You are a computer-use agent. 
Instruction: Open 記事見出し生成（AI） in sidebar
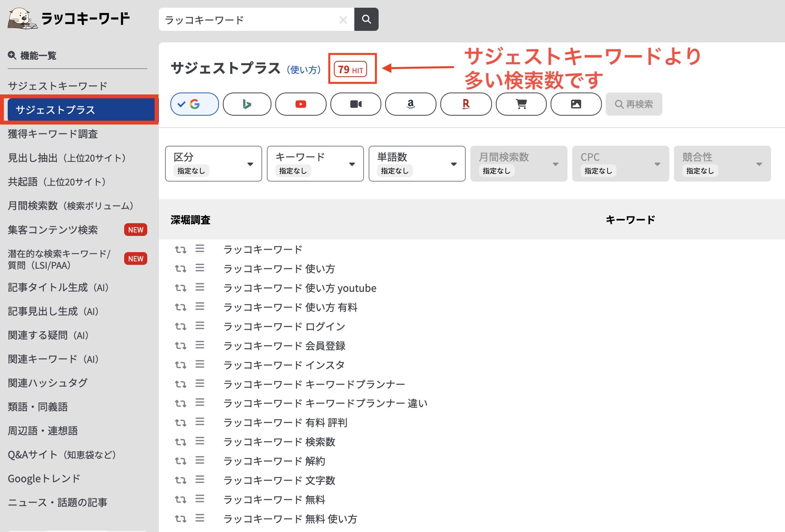[x=54, y=311]
